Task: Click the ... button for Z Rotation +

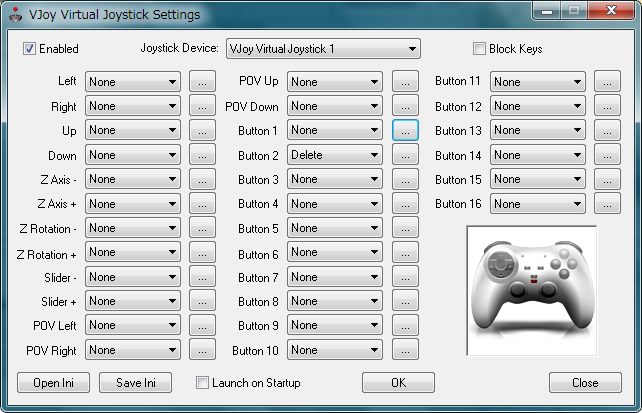Action: point(202,252)
